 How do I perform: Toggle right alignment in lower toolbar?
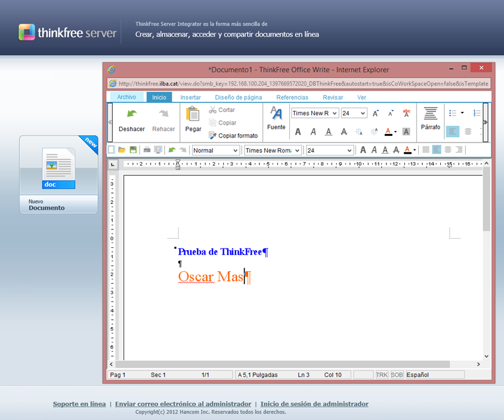(x=459, y=150)
